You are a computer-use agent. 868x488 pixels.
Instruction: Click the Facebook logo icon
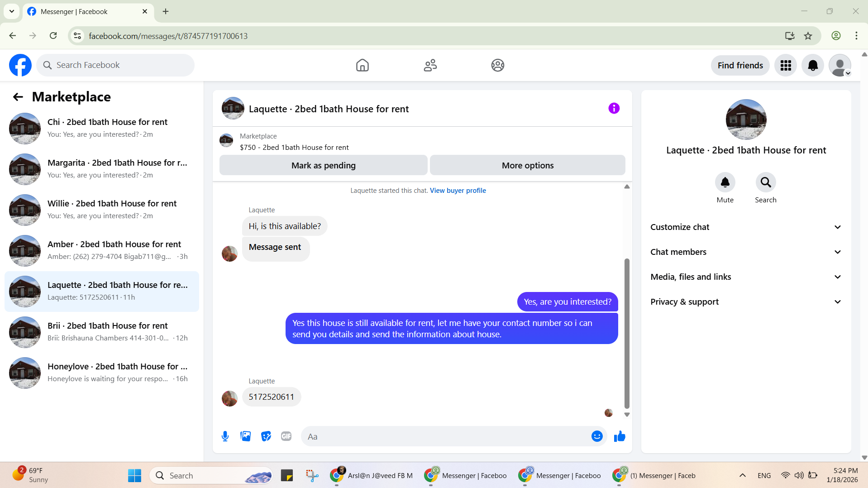pos(20,65)
